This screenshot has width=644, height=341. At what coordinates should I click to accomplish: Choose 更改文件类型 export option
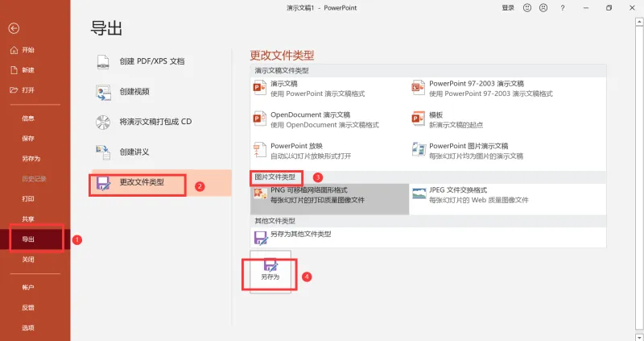[x=162, y=183]
